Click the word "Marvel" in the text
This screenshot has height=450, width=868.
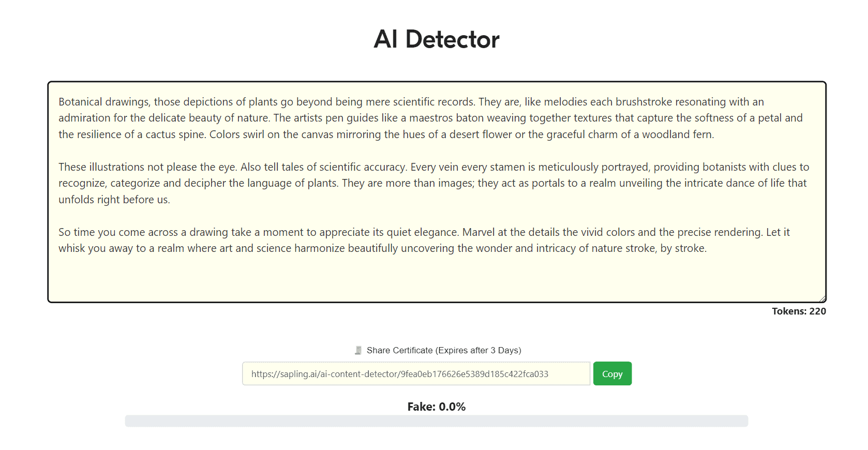[x=478, y=232]
